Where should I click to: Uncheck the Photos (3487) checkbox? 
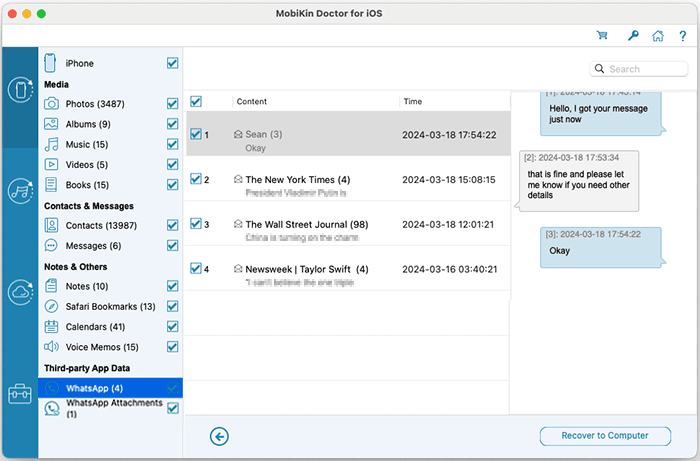tap(173, 104)
